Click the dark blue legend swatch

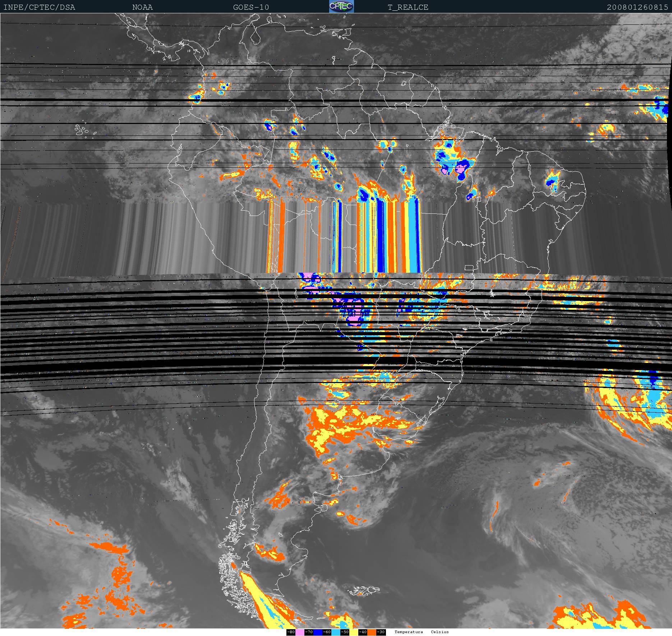(x=318, y=632)
